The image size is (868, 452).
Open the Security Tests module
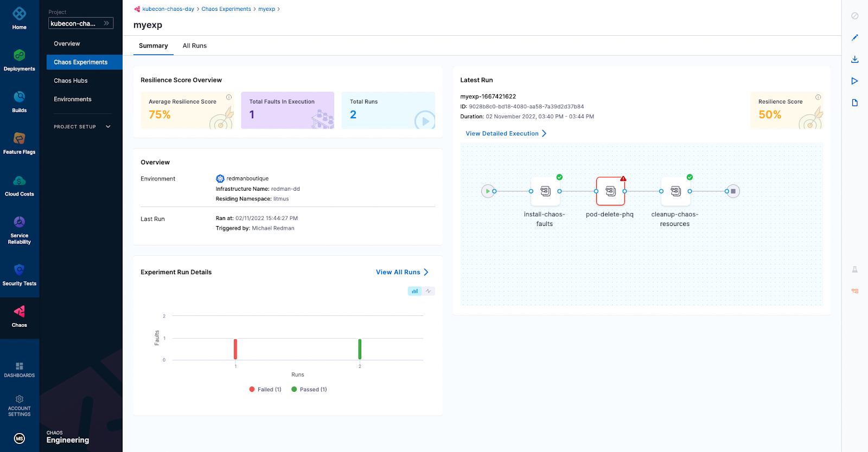tap(20, 274)
